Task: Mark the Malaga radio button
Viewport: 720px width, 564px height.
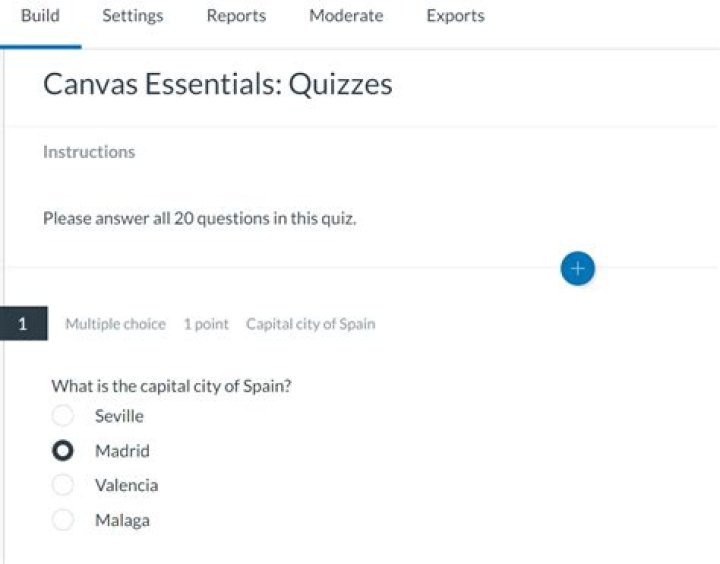Action: pos(63,520)
